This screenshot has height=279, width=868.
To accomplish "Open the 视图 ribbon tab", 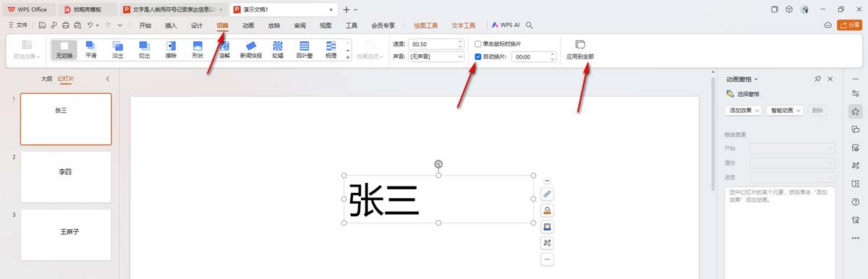I will tap(325, 25).
